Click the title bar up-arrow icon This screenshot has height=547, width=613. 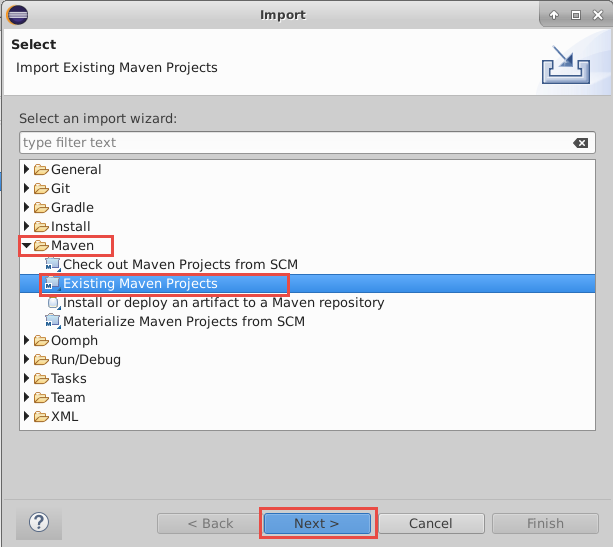click(x=554, y=15)
